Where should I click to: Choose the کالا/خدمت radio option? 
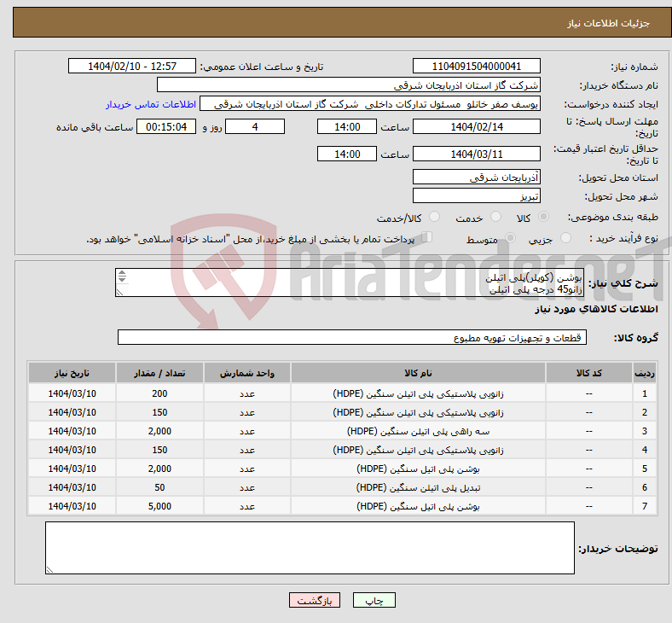pos(434,218)
